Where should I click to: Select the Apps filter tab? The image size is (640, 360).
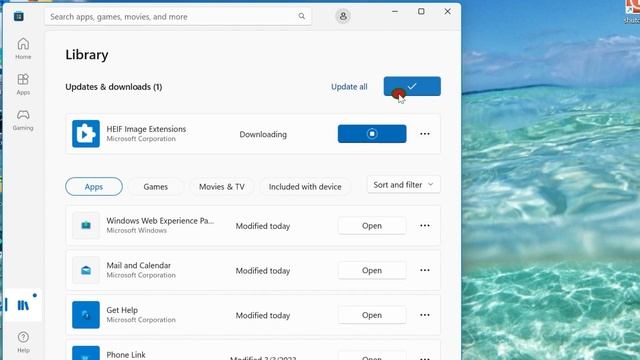[x=94, y=187]
